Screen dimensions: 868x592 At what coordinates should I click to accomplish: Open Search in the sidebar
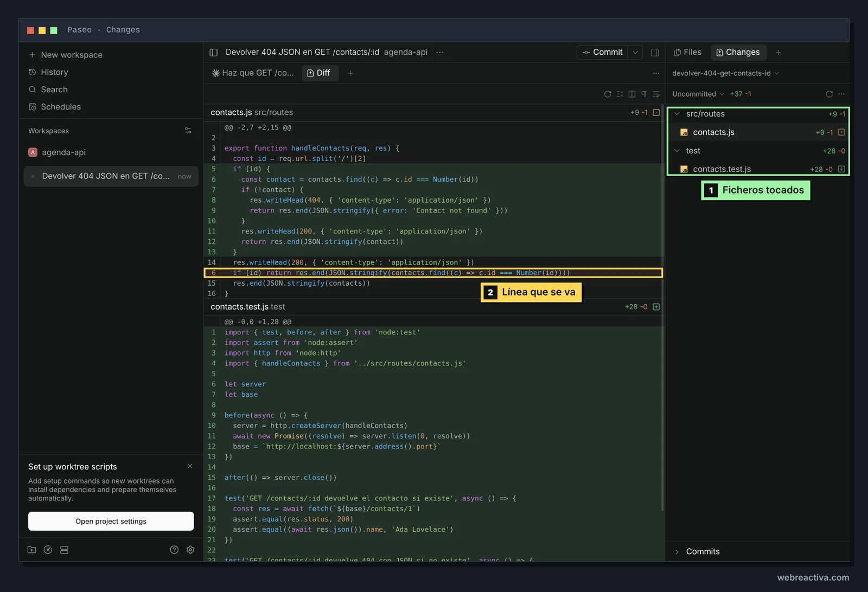(48, 89)
